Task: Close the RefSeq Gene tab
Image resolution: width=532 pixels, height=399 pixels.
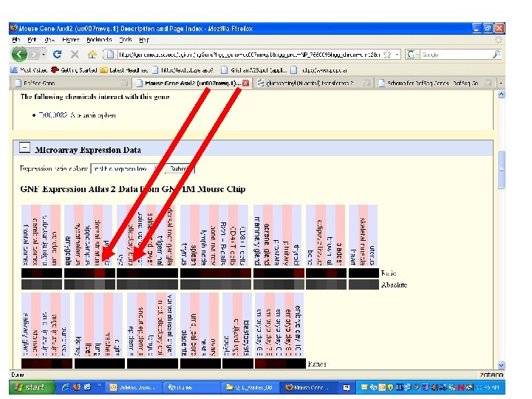Action: click(x=125, y=83)
